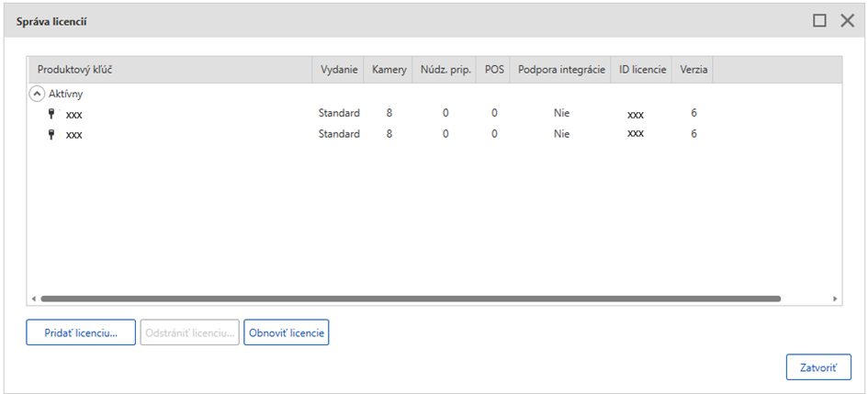Viewport: 868px width, 394px height.
Task: Sort by ID licencie column header
Action: tap(642, 70)
